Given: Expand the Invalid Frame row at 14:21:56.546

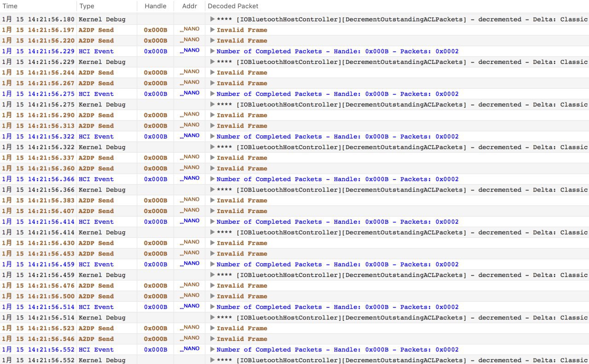Looking at the screenshot, I should coord(212,339).
